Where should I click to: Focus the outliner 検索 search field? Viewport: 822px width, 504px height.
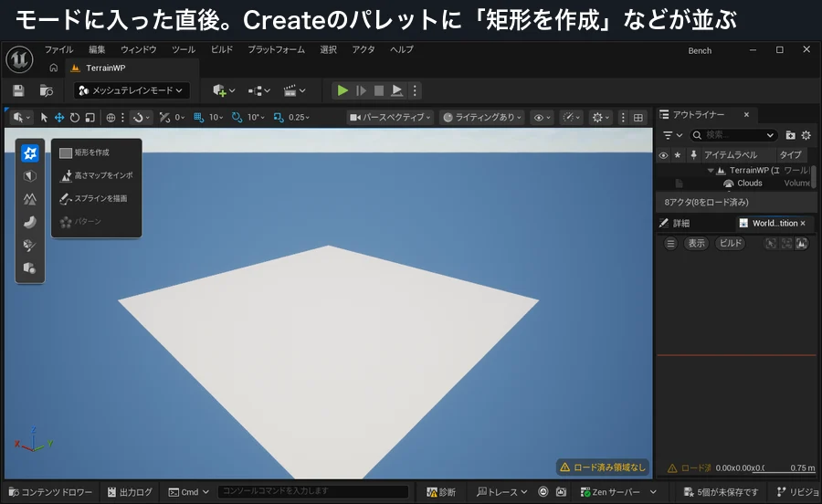click(732, 135)
